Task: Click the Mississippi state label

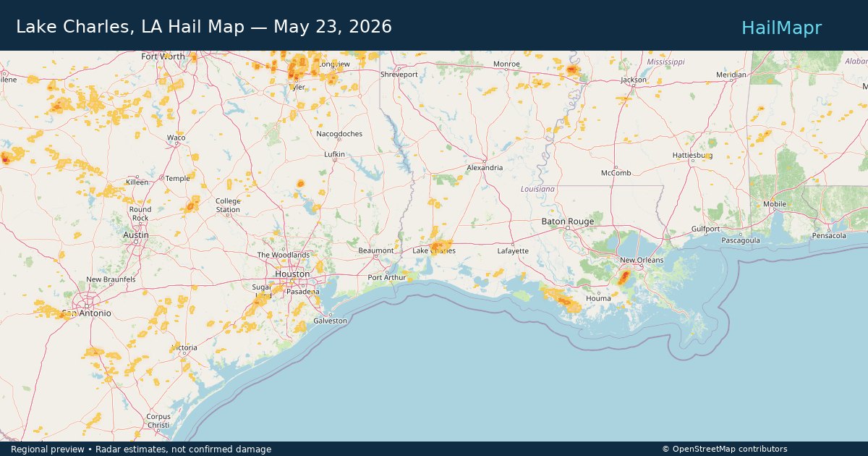Action: coord(665,62)
